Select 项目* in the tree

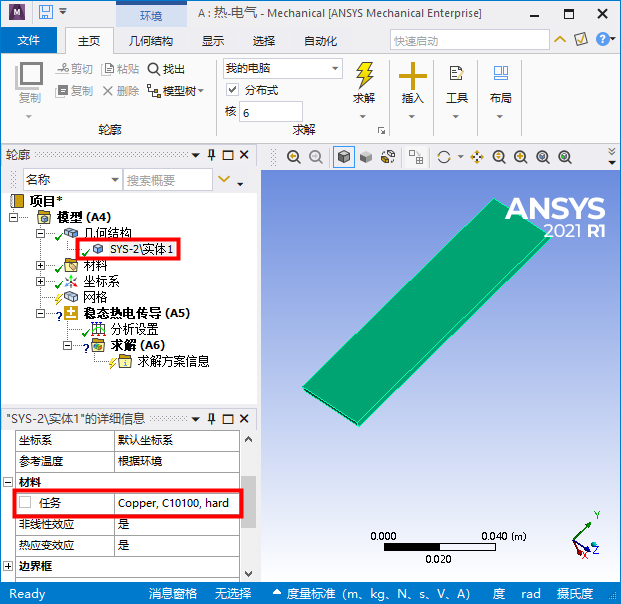[x=46, y=201]
